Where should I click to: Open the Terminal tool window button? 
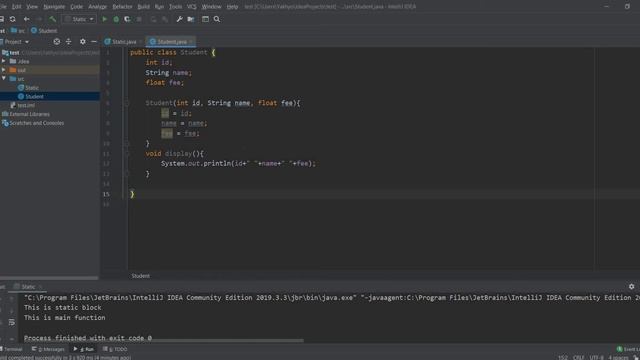coord(12,349)
